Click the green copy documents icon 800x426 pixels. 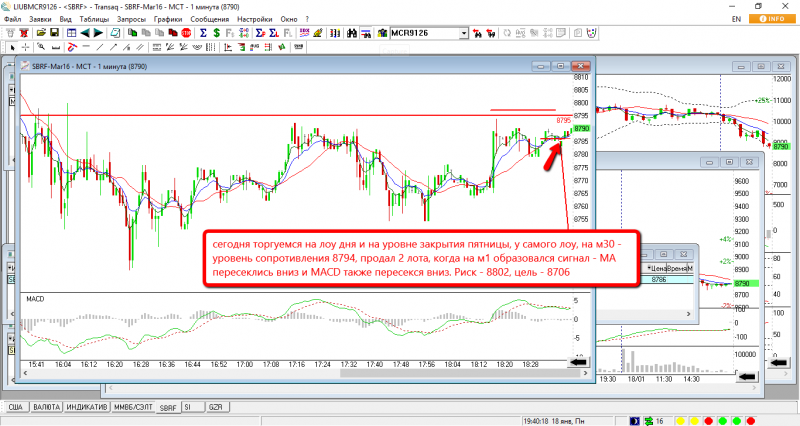point(133,33)
